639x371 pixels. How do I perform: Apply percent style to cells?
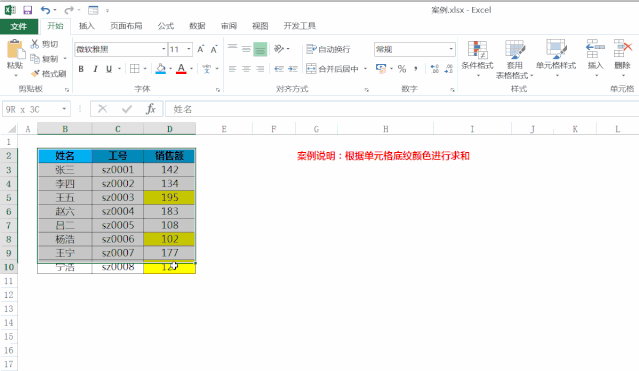pyautogui.click(x=402, y=69)
